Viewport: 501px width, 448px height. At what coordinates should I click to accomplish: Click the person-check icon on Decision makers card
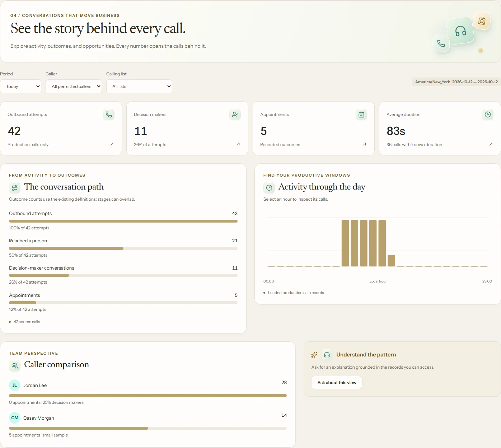235,115
